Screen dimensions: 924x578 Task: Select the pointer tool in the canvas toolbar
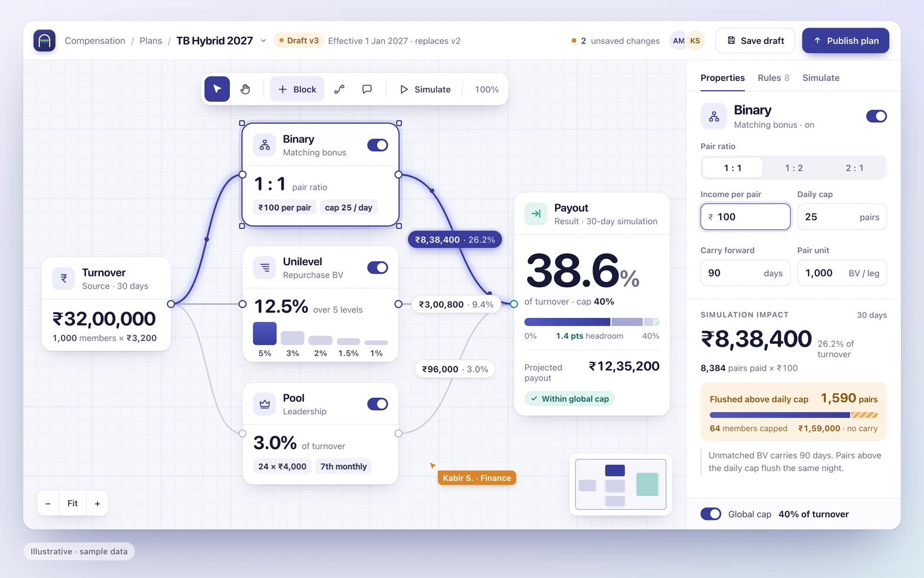pyautogui.click(x=217, y=89)
